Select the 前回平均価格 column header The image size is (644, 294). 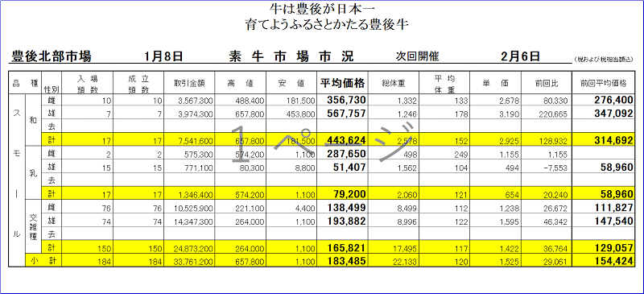click(x=603, y=83)
